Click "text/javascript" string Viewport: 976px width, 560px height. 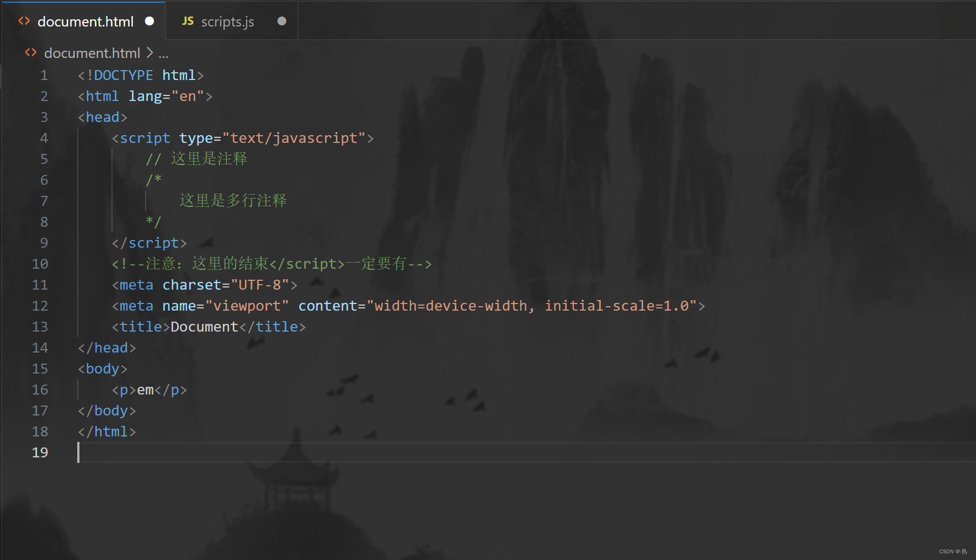[294, 138]
